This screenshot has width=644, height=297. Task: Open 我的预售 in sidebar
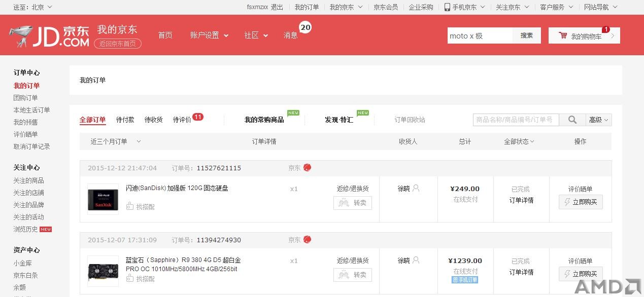(25, 122)
